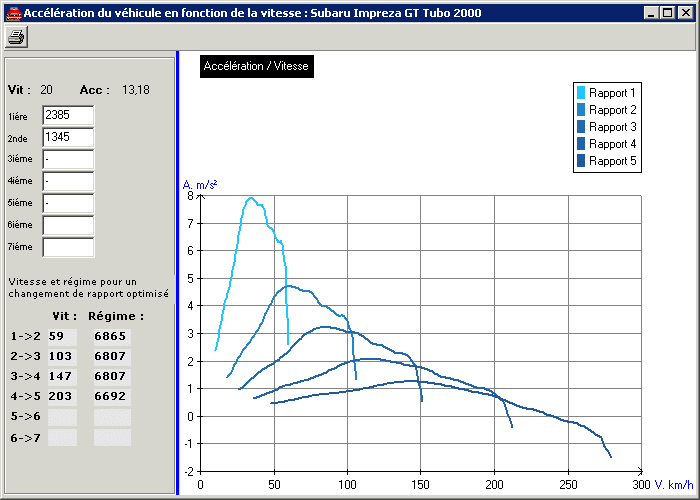
Task: Focus the 4ième gear input field
Action: pos(68,182)
